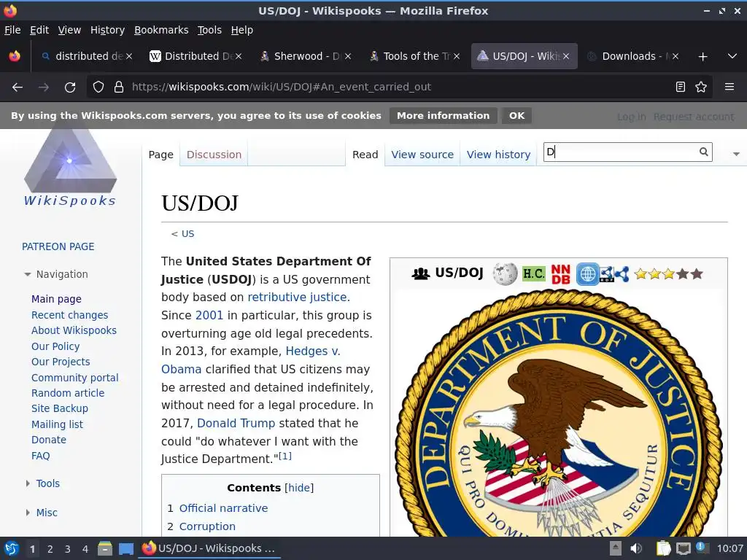Click the share graph icon in infobox

point(622,274)
